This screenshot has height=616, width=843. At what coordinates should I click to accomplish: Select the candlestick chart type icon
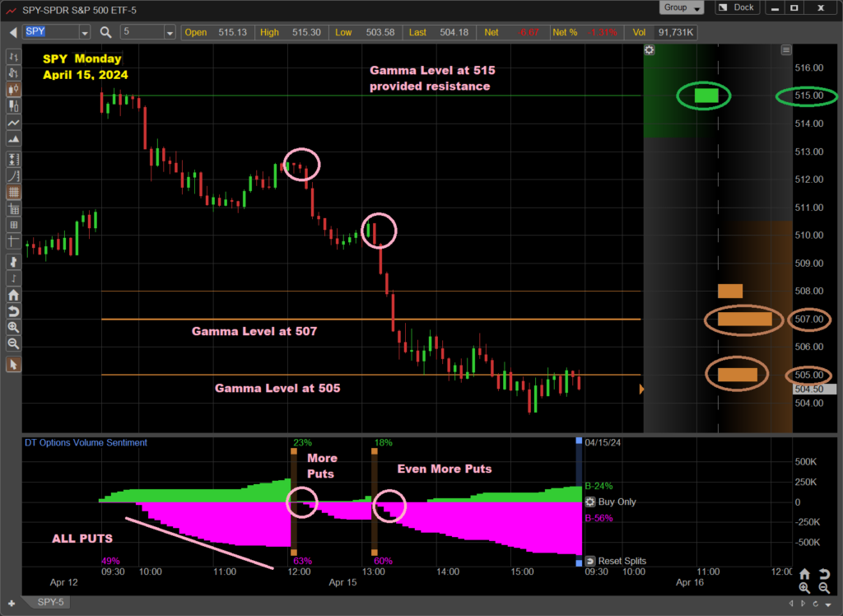(13, 90)
